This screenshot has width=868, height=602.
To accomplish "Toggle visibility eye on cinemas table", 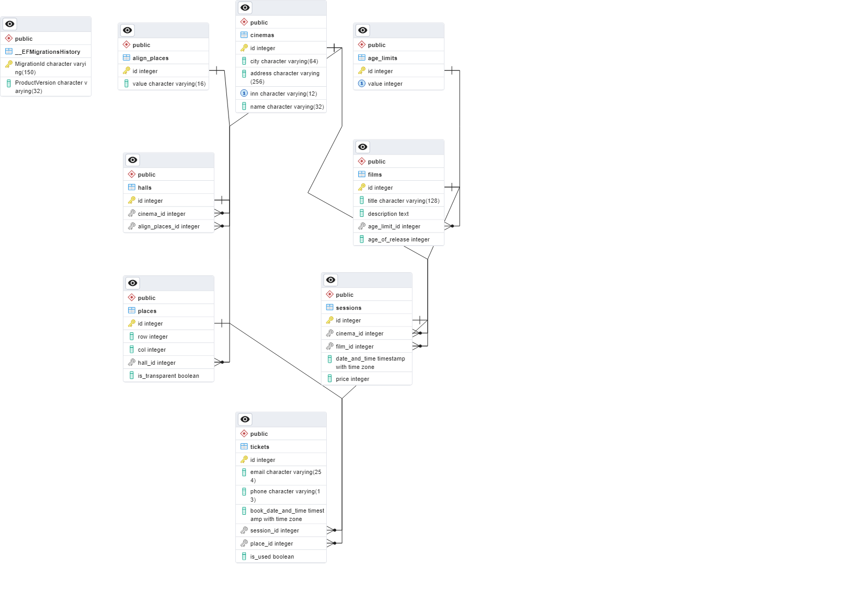I will click(x=245, y=8).
